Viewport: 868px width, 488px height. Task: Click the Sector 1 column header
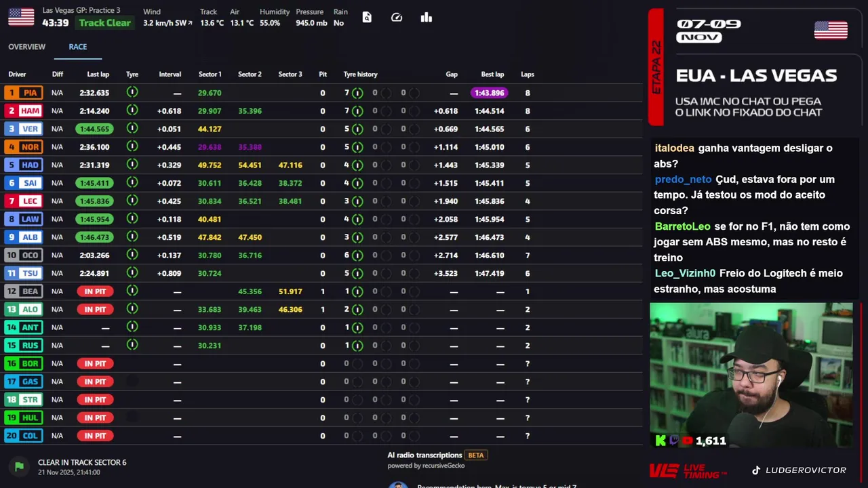(210, 75)
